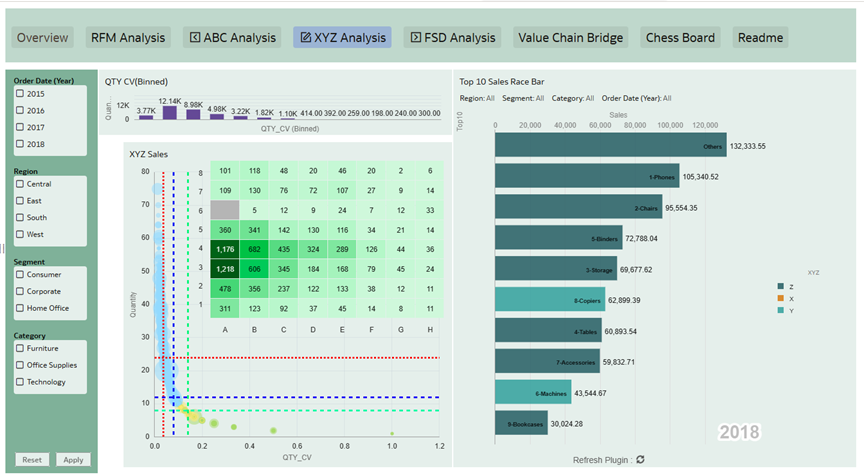Select the 2-Chairs sales bar
864x475 pixels.
coord(579,207)
